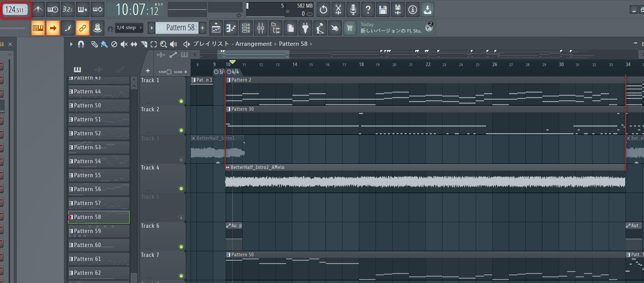The height and width of the screenshot is (283, 644).
Task: Click the 4/4 time signature marker
Action: point(233,72)
